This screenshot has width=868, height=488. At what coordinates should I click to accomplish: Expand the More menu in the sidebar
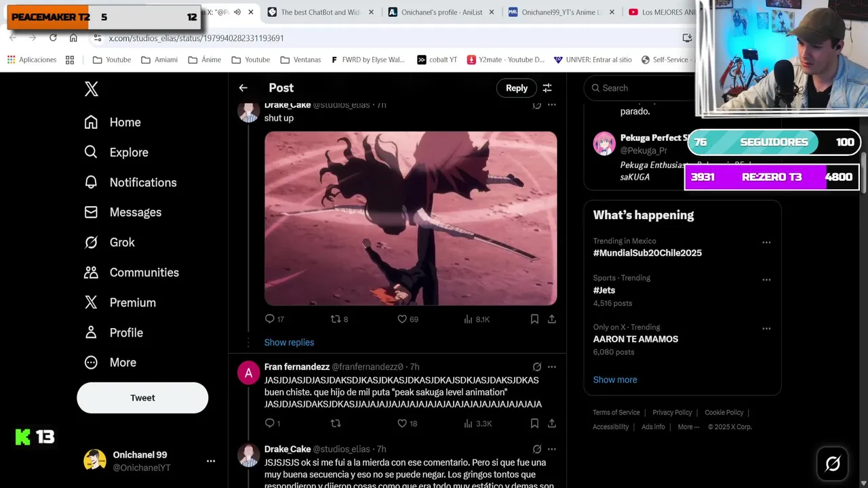(110, 363)
